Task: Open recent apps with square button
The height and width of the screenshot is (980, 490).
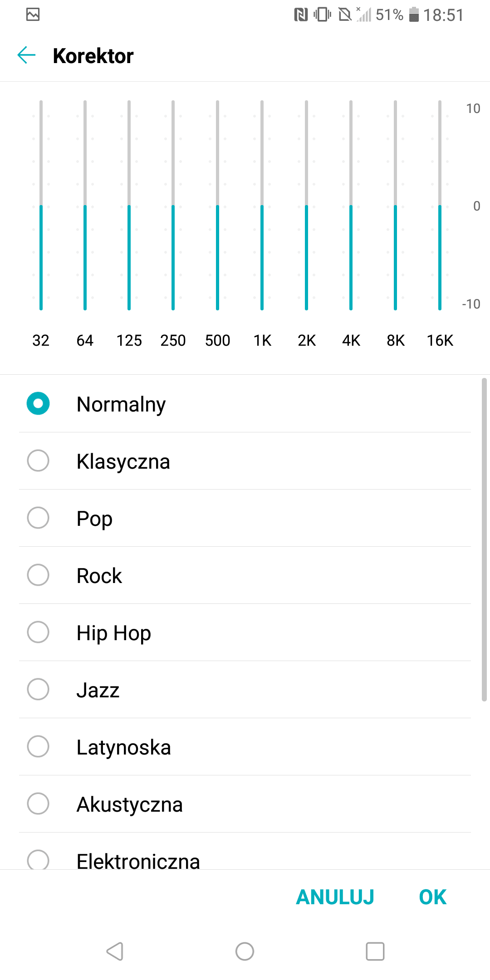Action: (375, 951)
